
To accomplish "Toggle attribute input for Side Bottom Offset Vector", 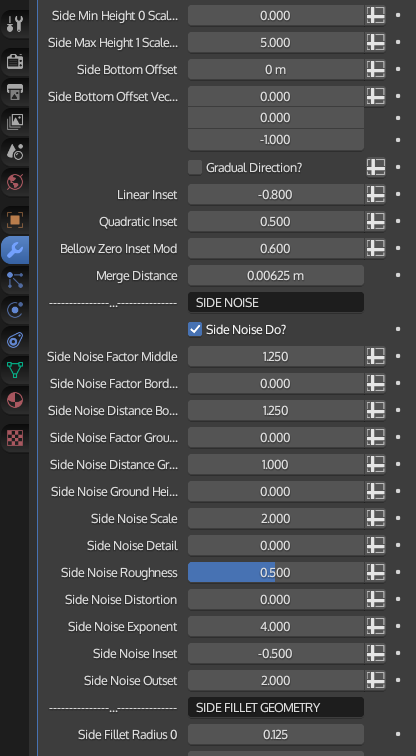I will click(375, 96).
